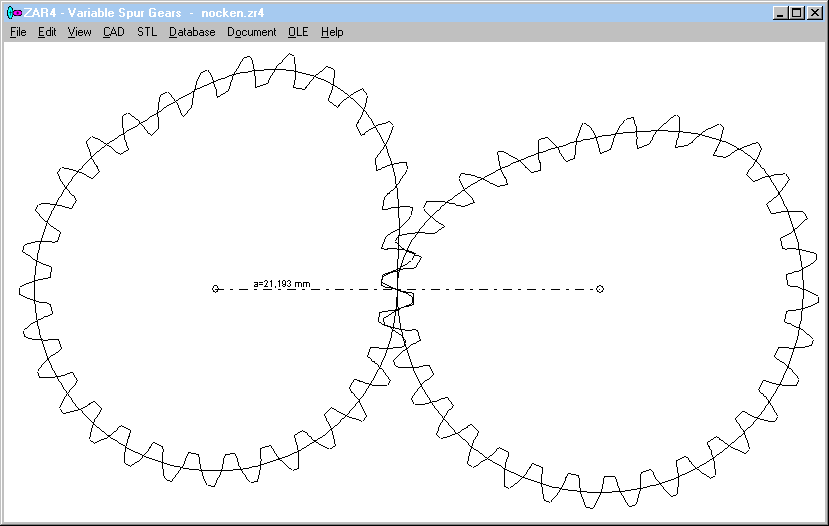Open the Help menu
Screen dimensions: 829x526
332,32
